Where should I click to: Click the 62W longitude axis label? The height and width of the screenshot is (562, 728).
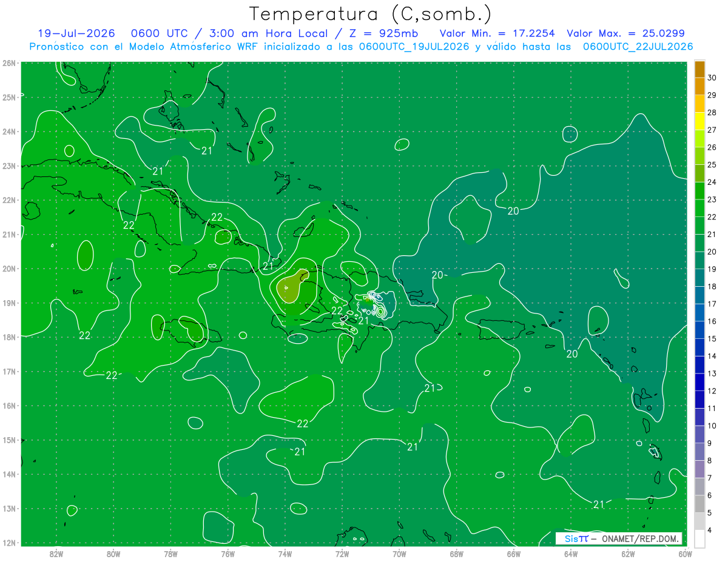628,554
